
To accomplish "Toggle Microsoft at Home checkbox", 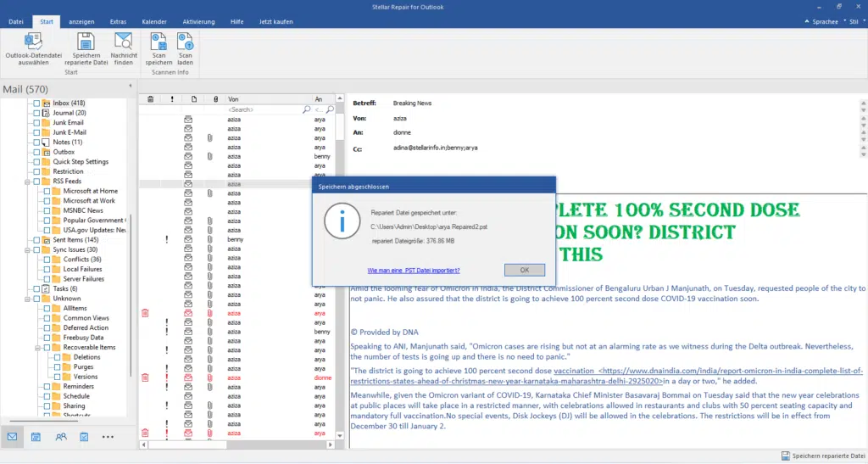I will point(47,191).
